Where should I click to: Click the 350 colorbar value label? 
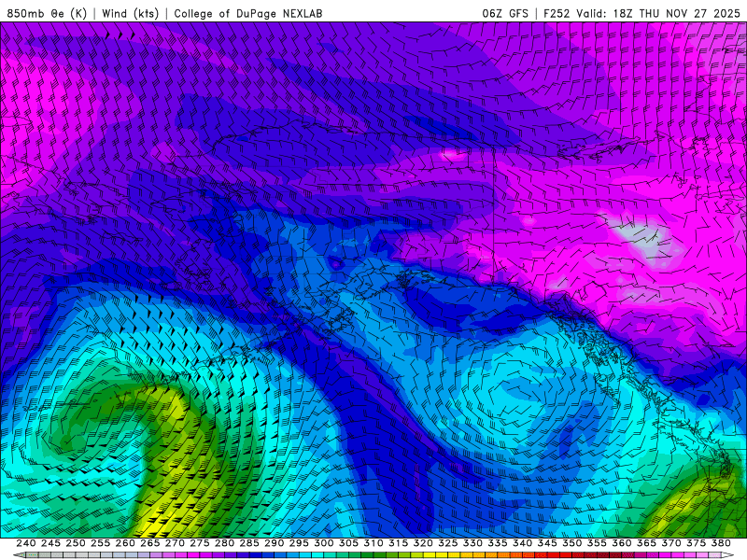point(571,543)
